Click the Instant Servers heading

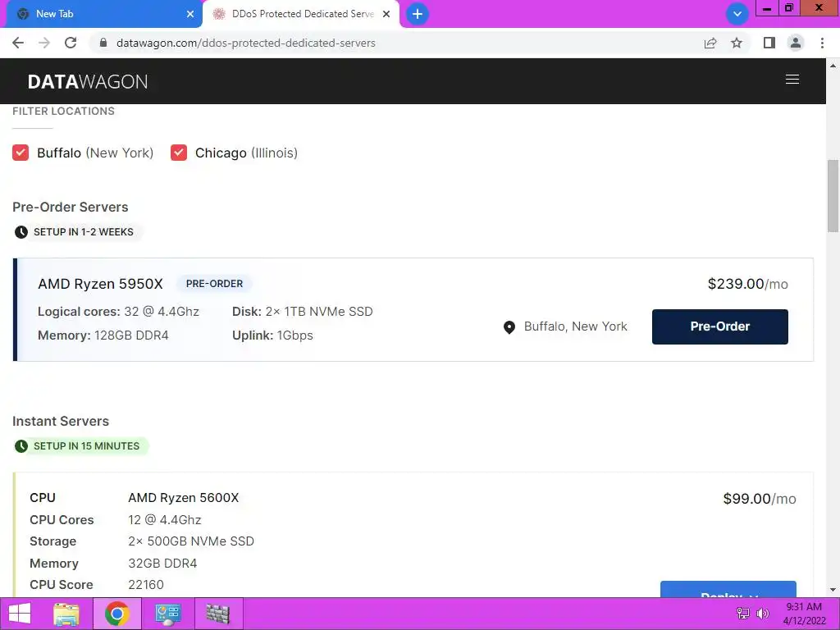point(61,421)
